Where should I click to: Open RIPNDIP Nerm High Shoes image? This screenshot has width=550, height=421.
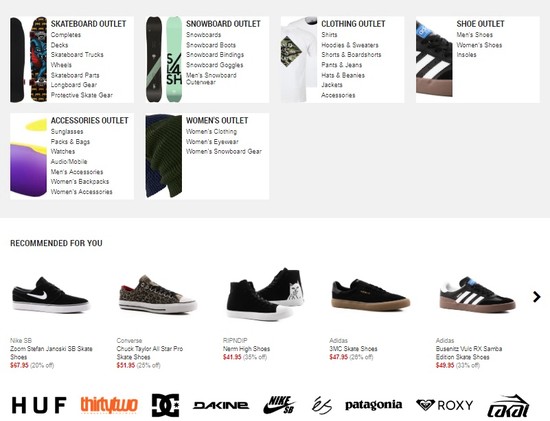point(265,294)
